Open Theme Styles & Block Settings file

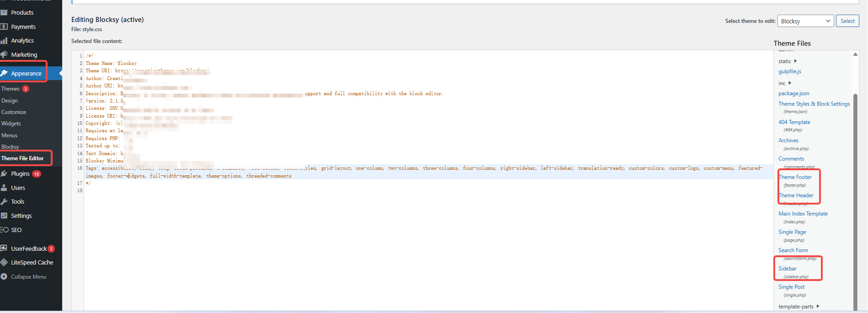coord(814,104)
